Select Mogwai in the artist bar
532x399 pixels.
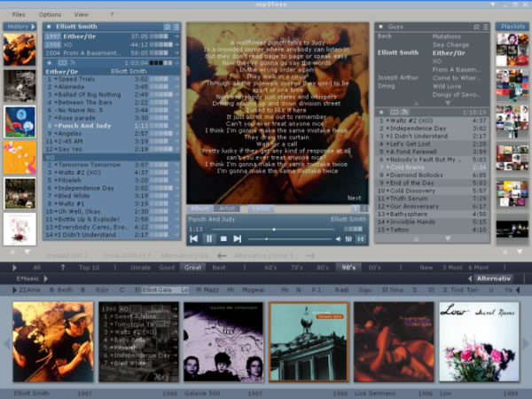coord(254,290)
